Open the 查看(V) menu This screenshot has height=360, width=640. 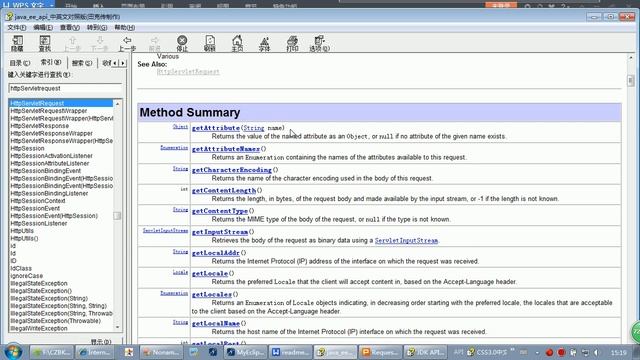(70, 27)
